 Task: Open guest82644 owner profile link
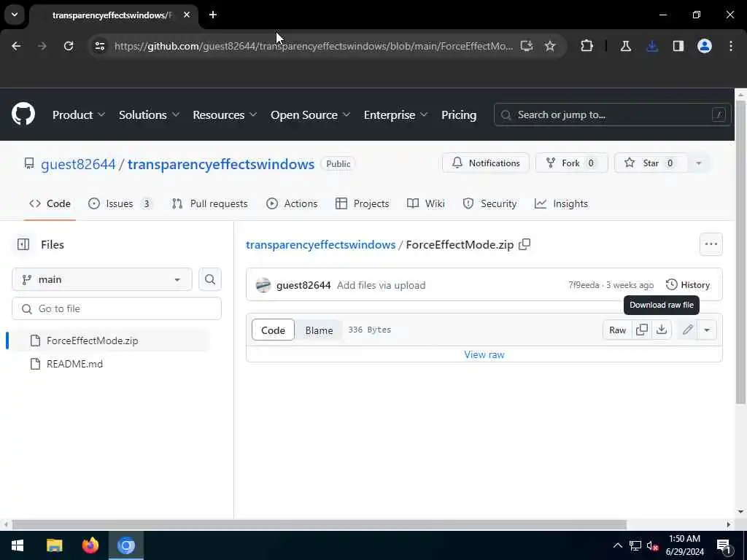pos(78,164)
